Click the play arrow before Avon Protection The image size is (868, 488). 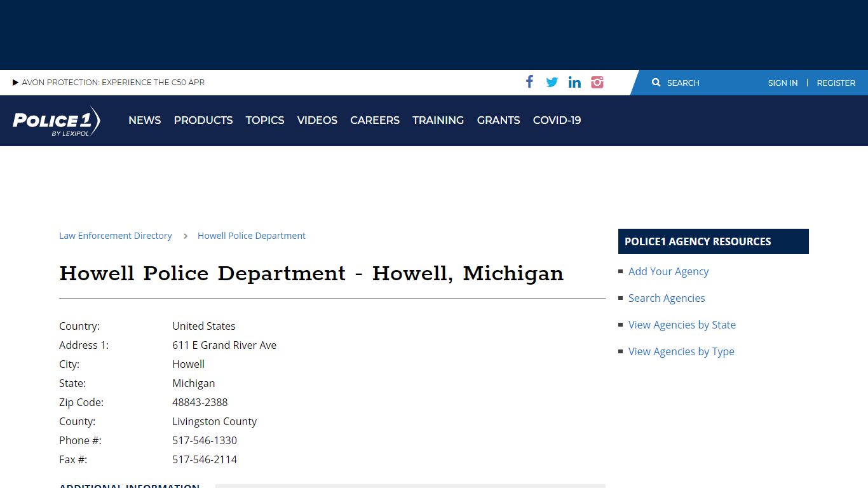[x=16, y=83]
